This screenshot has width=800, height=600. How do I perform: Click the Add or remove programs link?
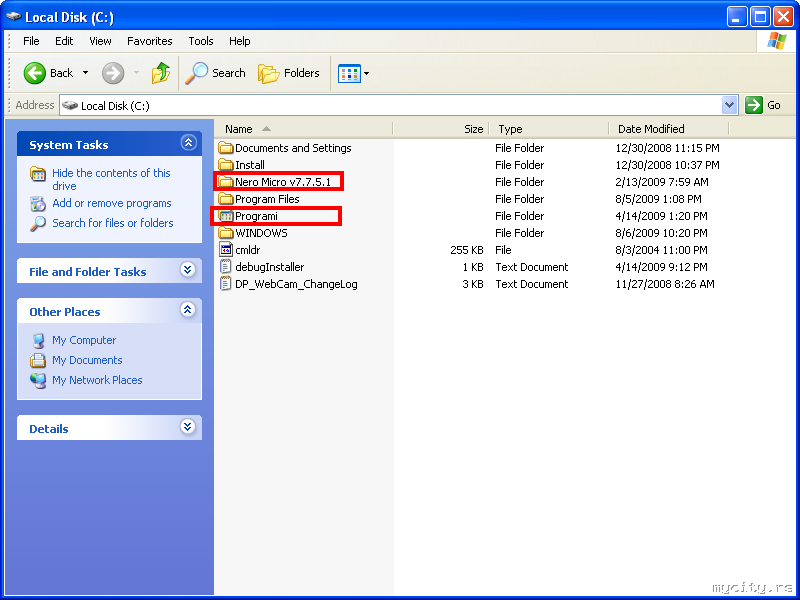point(111,203)
